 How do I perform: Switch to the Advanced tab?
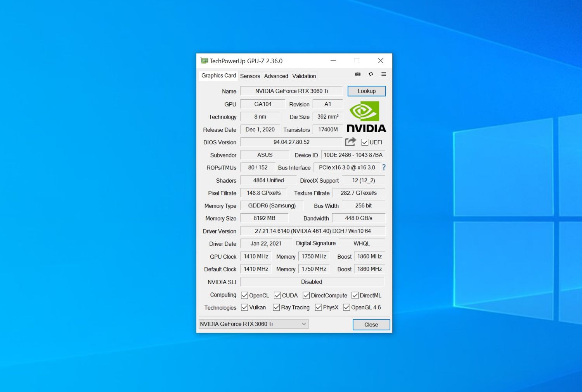pyautogui.click(x=276, y=76)
